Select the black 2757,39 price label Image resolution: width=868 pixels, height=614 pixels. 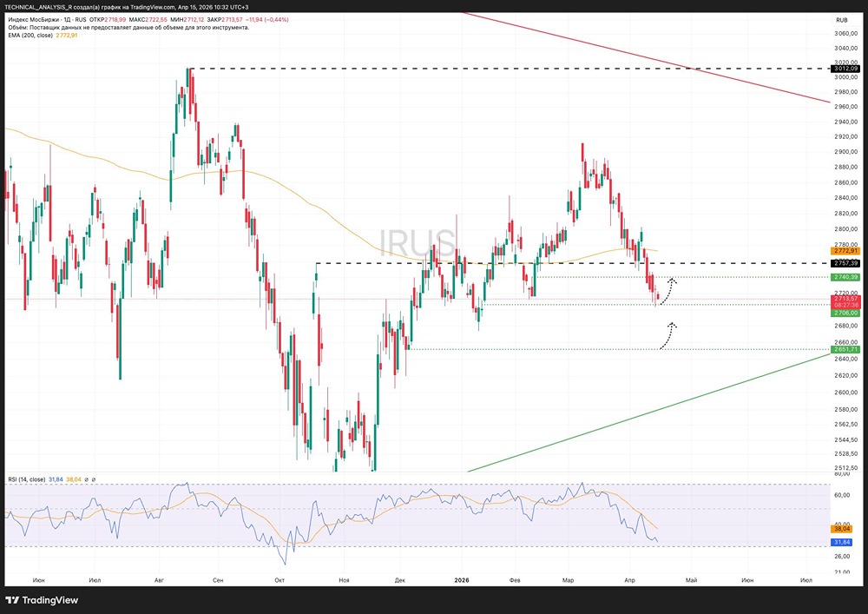pos(845,263)
